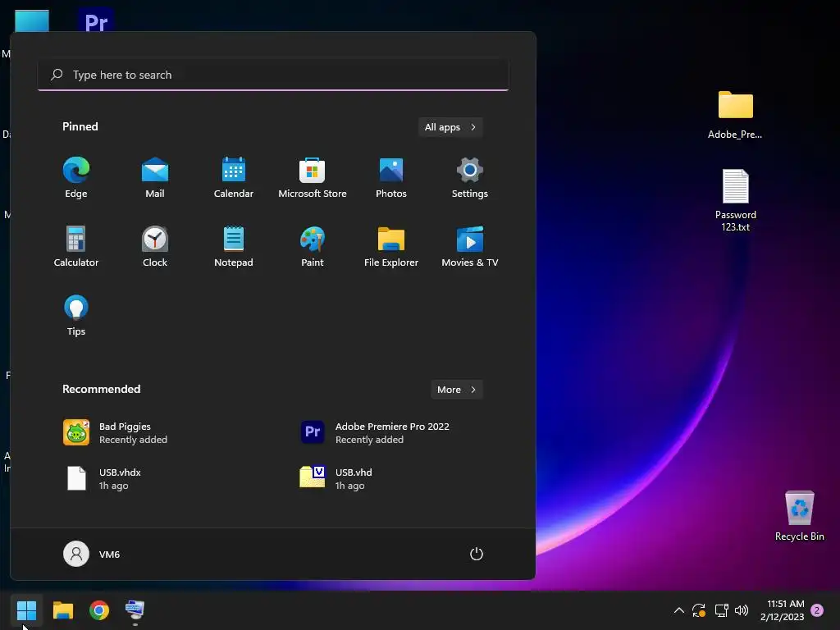This screenshot has width=840, height=630.
Task: Launch the Clock app
Action: 155,246
